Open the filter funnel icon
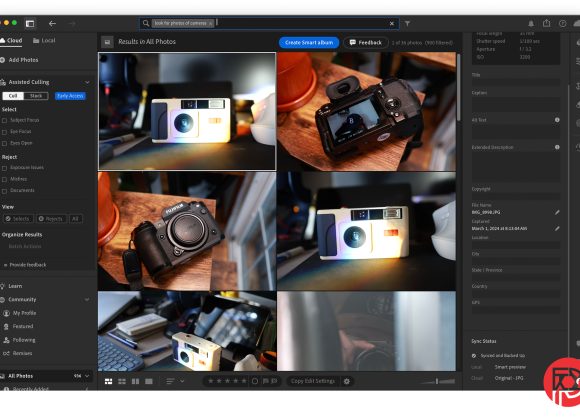This screenshot has width=580, height=420. 407,24
